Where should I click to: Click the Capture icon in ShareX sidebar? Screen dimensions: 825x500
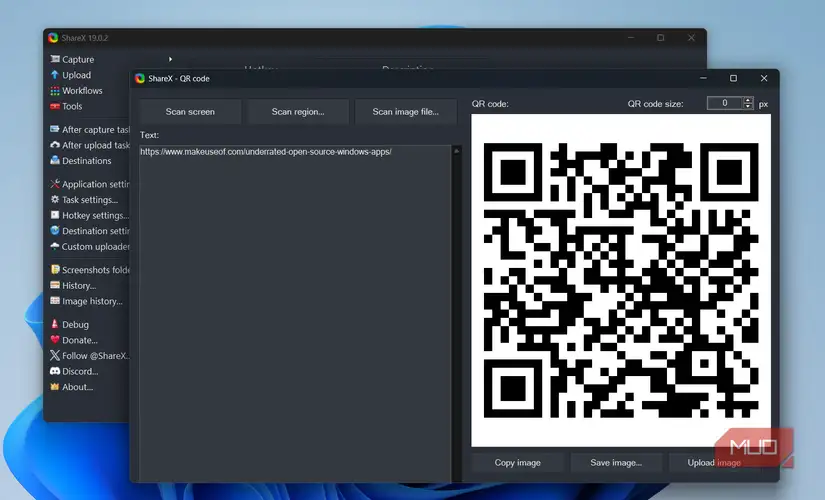55,59
